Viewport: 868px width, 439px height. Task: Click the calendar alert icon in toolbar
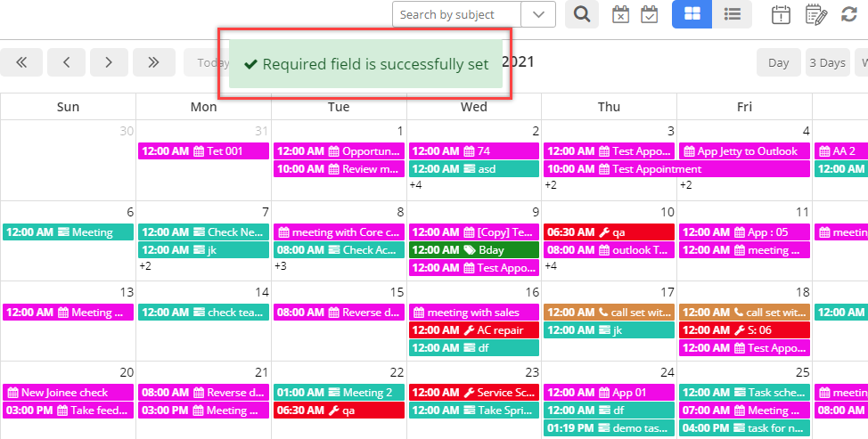781,15
